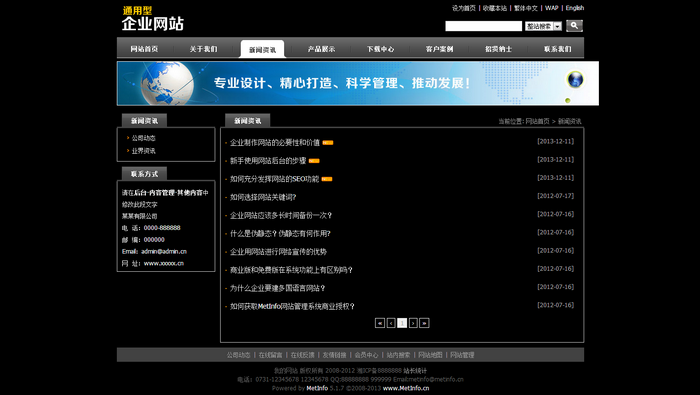Viewport: 700px width, 395px height.
Task: Click the 网站首页 breadcrumb link
Action: (537, 121)
